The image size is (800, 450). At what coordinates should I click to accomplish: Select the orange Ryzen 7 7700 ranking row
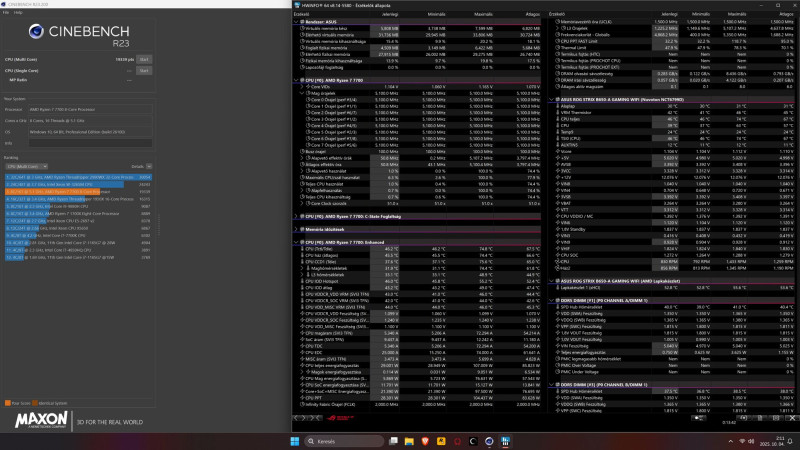pyautogui.click(x=79, y=191)
